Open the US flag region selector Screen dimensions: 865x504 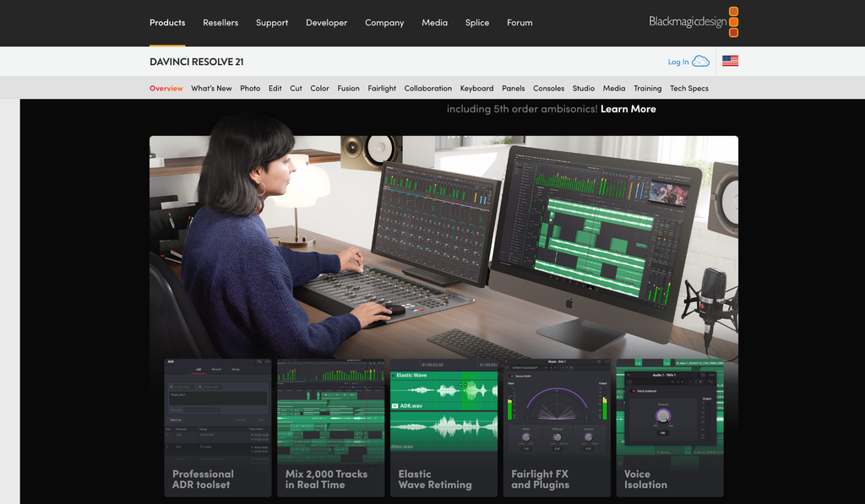tap(730, 62)
